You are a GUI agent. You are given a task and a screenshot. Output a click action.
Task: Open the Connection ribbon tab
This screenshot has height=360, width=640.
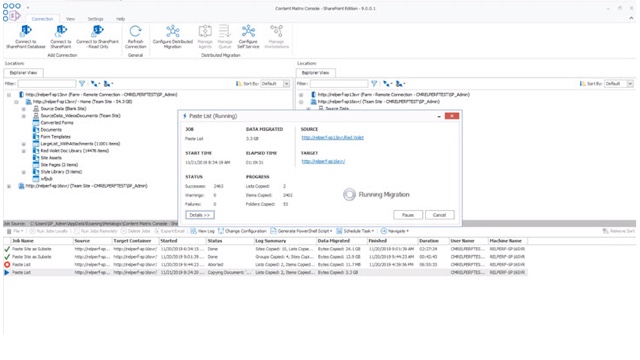pos(42,19)
